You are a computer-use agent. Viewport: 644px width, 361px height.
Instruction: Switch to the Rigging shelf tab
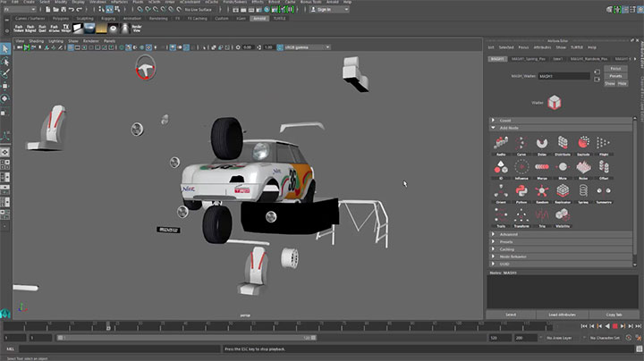click(108, 19)
